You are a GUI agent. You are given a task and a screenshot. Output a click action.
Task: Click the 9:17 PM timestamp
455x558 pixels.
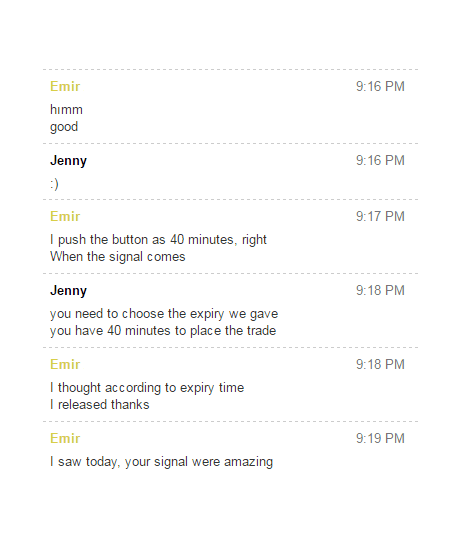pos(380,216)
